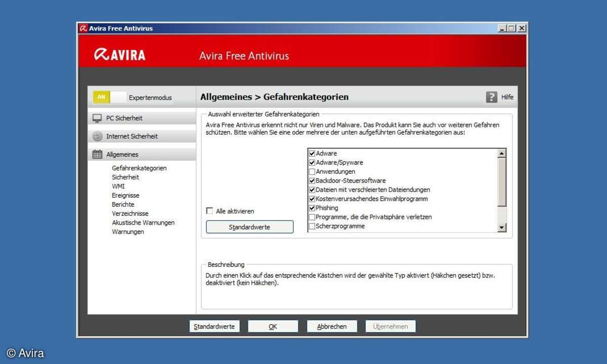Click the Avira logo in the red banner
This screenshot has width=607, height=364.
pos(120,55)
